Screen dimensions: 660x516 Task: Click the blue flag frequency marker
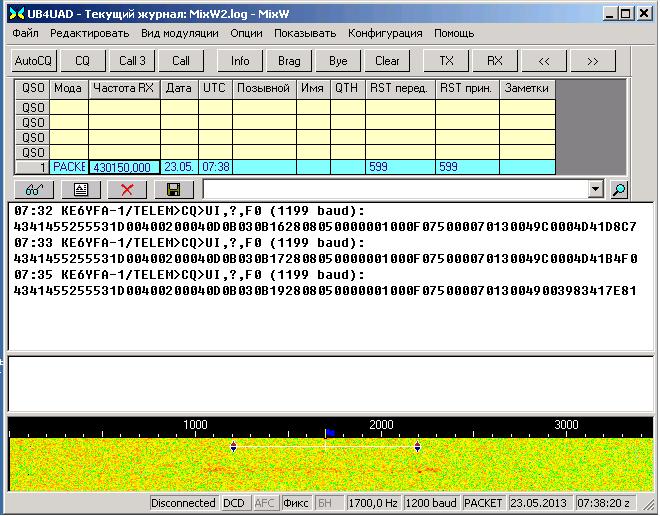330,433
